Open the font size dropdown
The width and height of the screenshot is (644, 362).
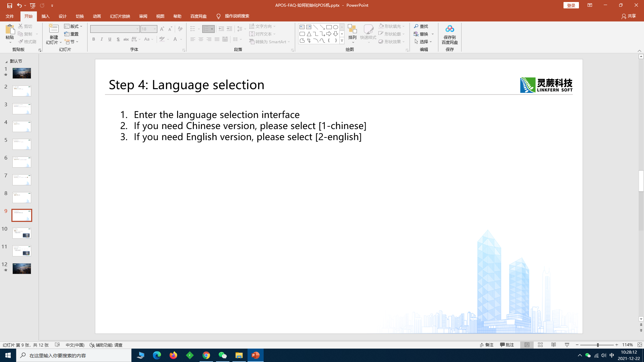(155, 29)
